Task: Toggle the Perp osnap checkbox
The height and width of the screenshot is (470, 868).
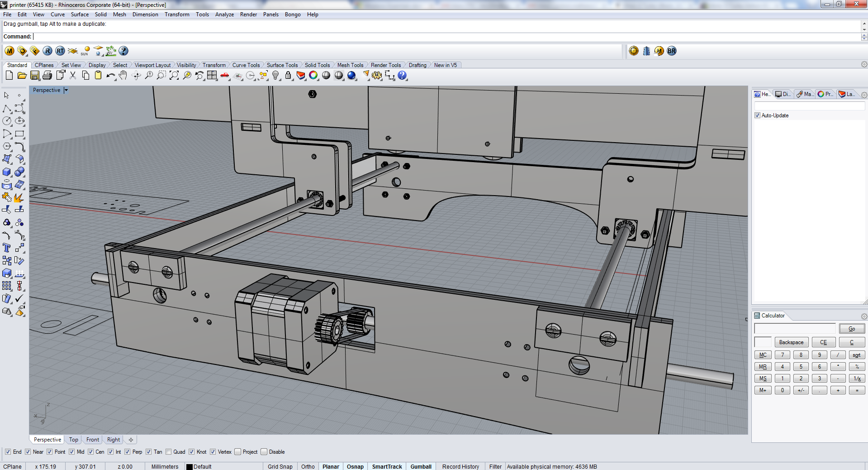Action: [128, 452]
